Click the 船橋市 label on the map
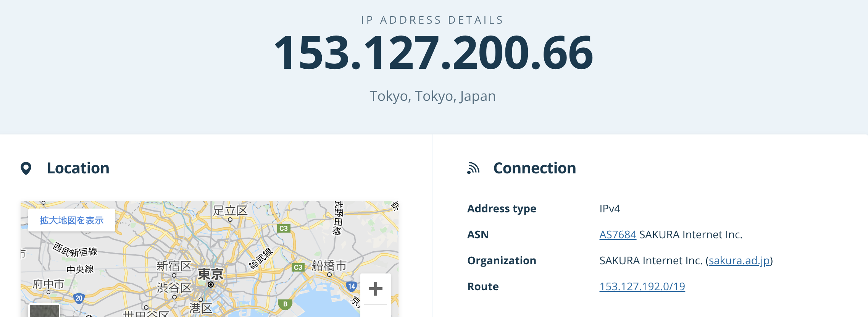 coord(329,265)
